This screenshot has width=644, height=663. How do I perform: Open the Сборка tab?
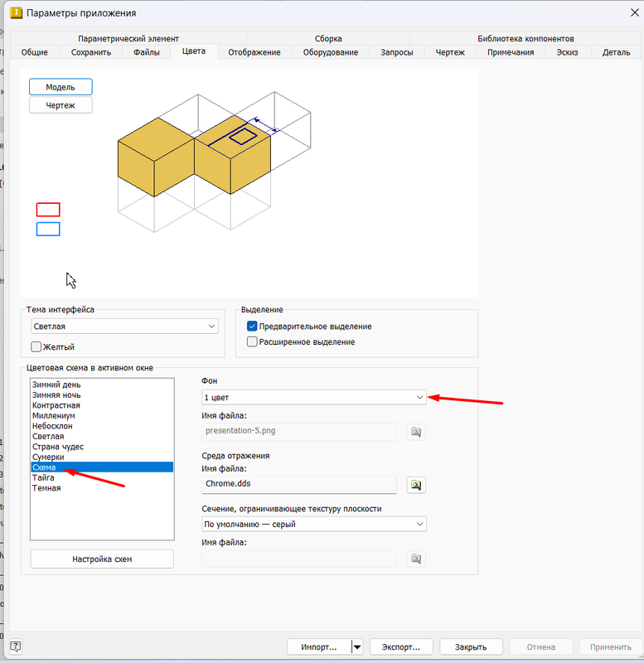(328, 38)
